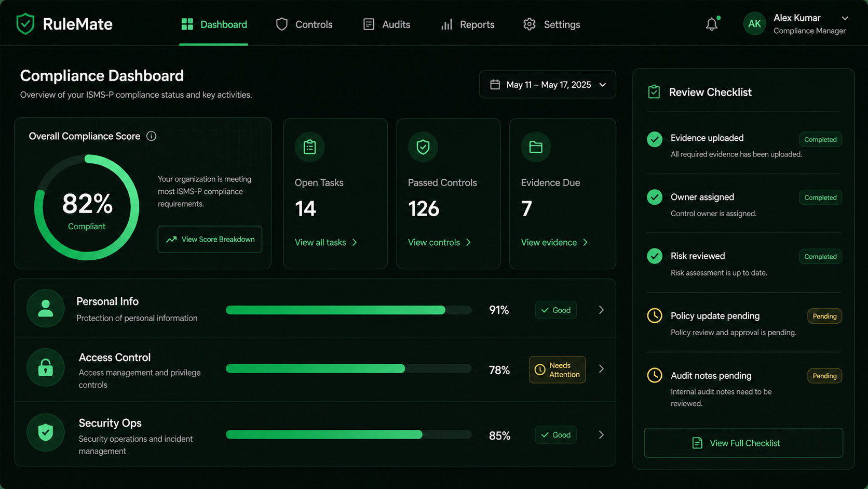Click the info icon beside Overall Compliance Score
This screenshot has width=868, height=489.
click(151, 136)
